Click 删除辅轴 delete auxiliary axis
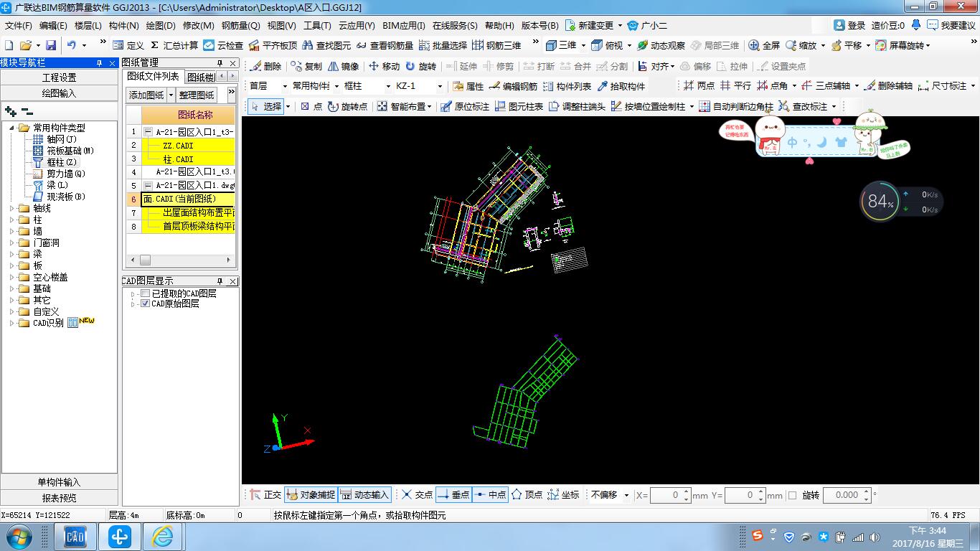This screenshot has height=551, width=980. [x=888, y=86]
